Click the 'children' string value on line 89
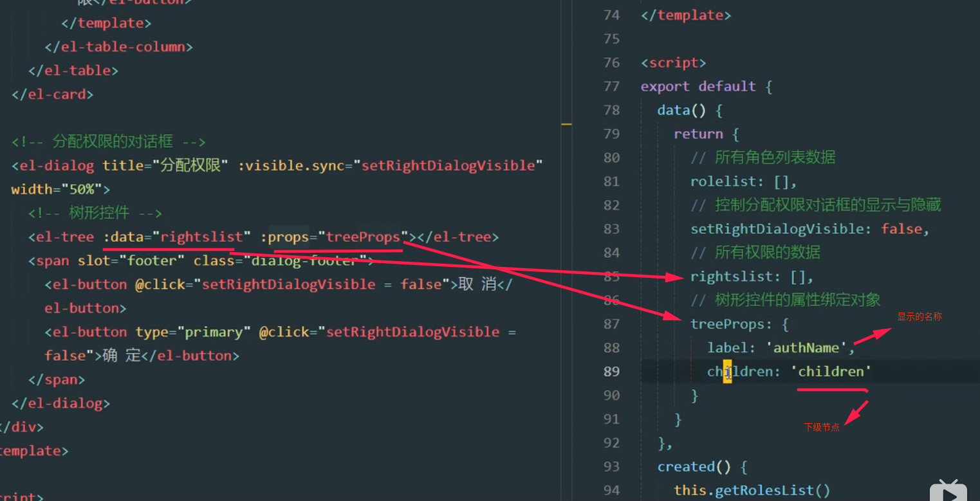 [x=831, y=372]
